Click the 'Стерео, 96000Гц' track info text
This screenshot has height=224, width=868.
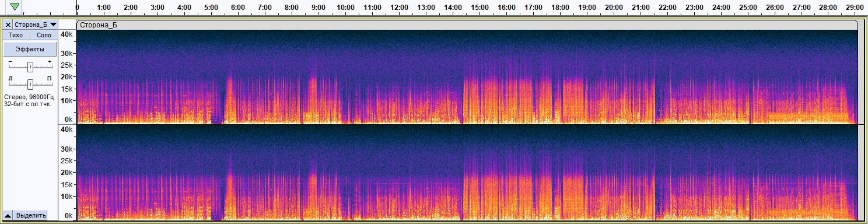pos(29,97)
